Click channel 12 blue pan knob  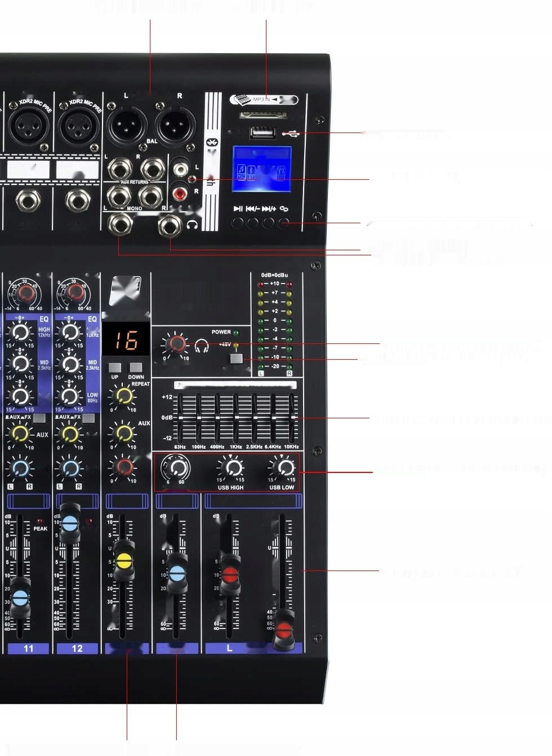(x=70, y=468)
